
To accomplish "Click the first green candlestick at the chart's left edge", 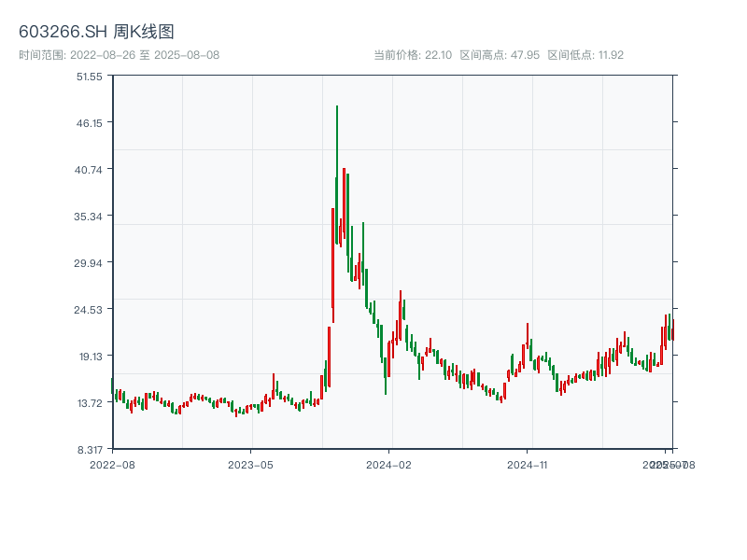I will click(112, 385).
